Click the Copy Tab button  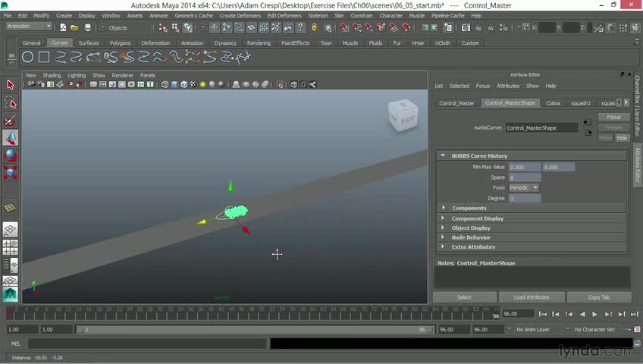coord(598,297)
